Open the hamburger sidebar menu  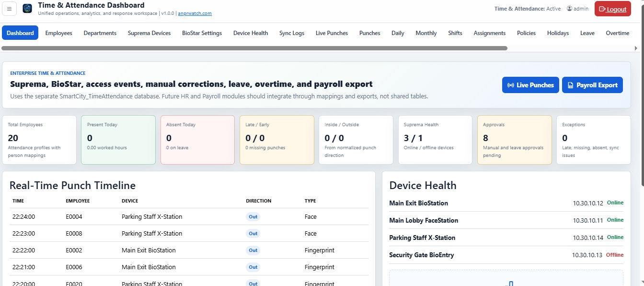pyautogui.click(x=10, y=9)
